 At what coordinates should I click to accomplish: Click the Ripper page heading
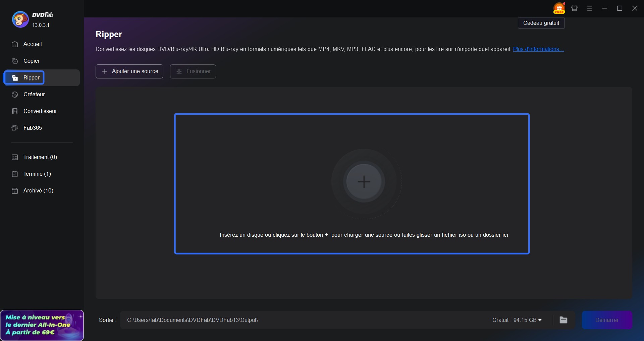click(109, 35)
